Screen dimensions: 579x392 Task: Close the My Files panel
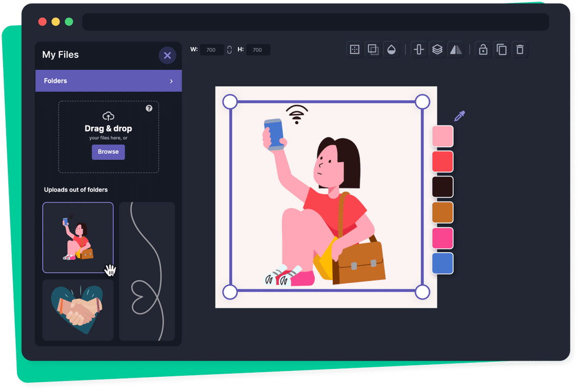pyautogui.click(x=167, y=55)
